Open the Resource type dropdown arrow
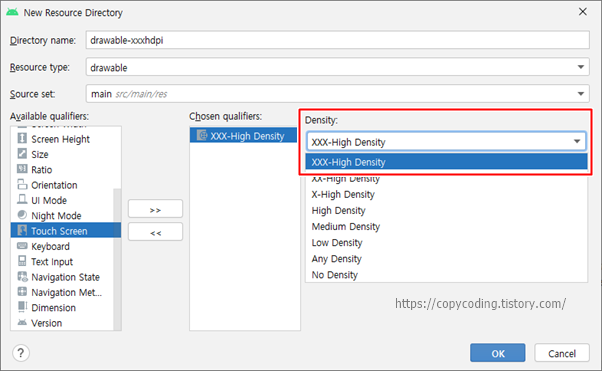 pyautogui.click(x=580, y=67)
